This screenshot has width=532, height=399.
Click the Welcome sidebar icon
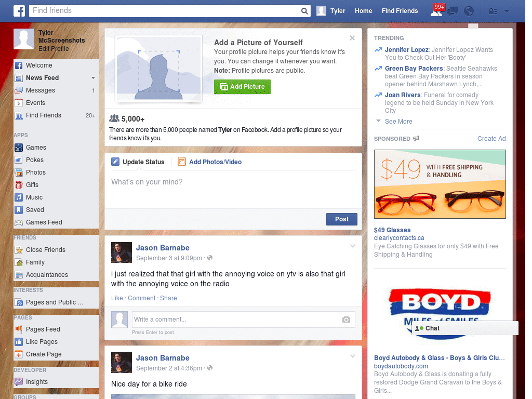point(19,65)
